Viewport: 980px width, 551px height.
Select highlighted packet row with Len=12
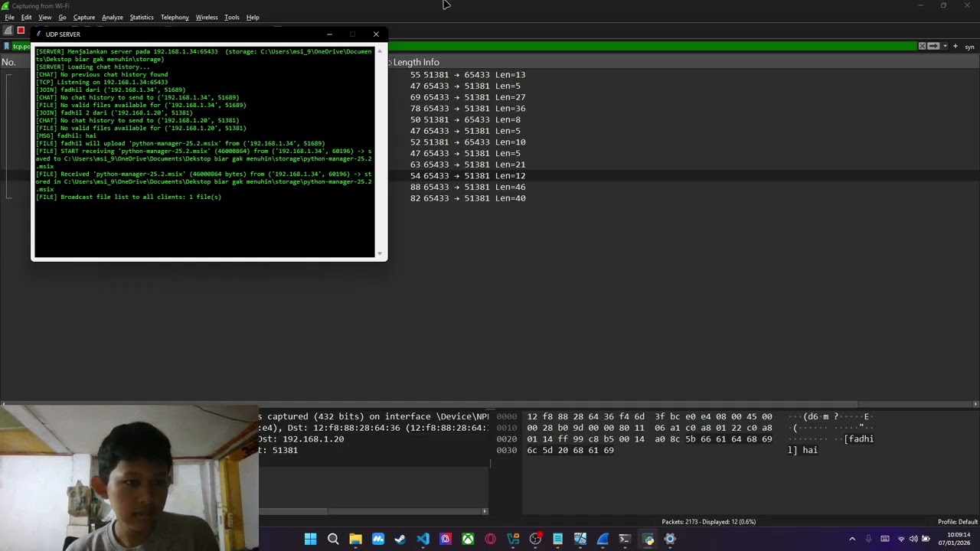pyautogui.click(x=468, y=176)
